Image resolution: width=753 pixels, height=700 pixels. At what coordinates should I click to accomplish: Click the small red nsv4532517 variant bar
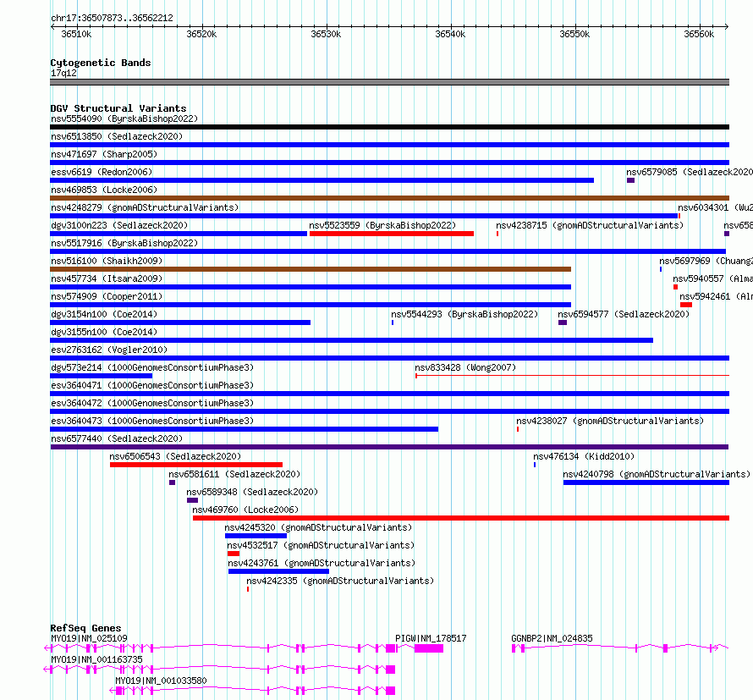coord(234,554)
